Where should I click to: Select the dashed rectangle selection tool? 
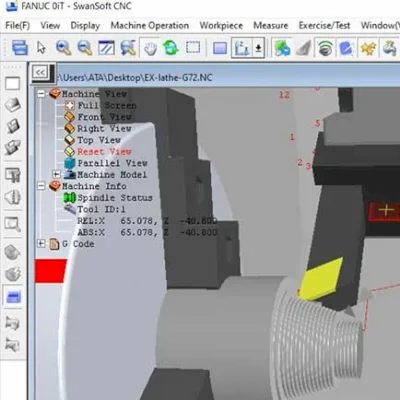point(193,47)
